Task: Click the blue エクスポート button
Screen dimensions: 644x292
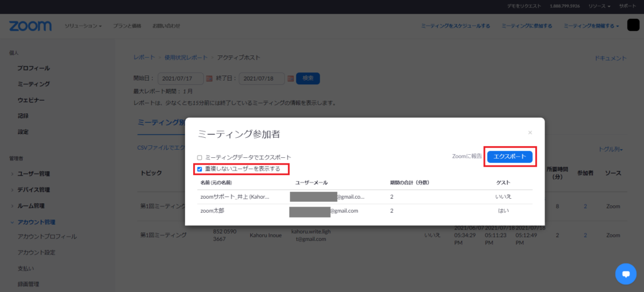Action: tap(510, 155)
